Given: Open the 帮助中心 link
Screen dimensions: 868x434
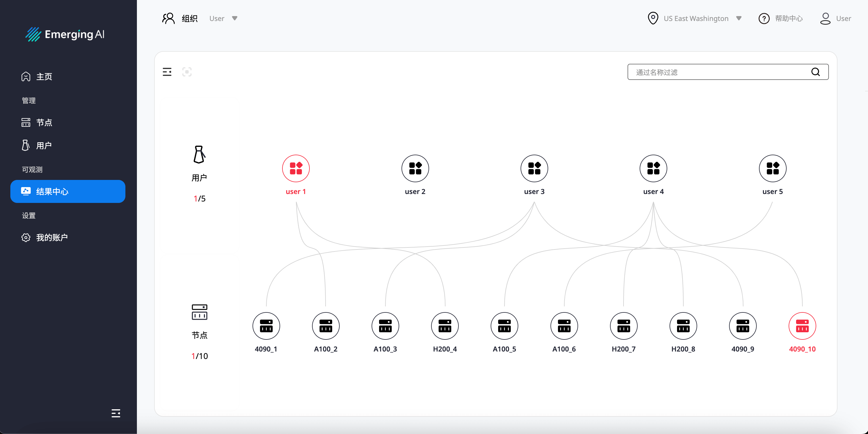Looking at the screenshot, I should (789, 18).
